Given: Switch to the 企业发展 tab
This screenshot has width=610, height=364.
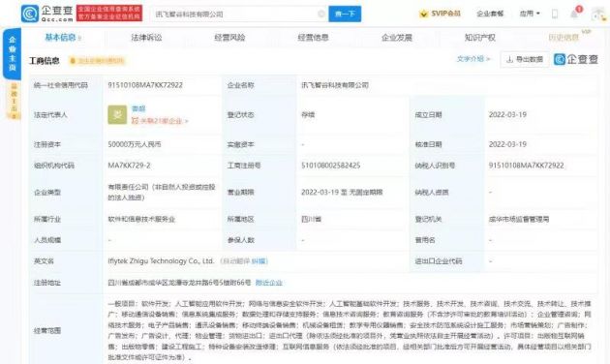Looking at the screenshot, I should pos(397,38).
